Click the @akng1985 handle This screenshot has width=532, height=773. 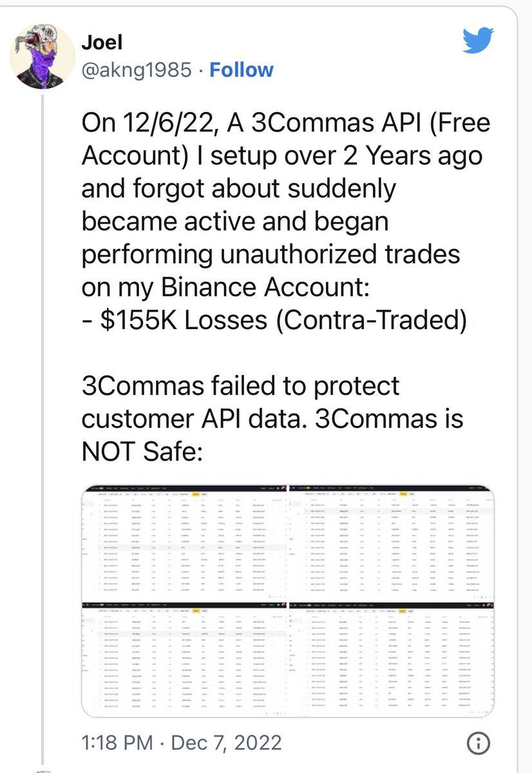(x=136, y=70)
